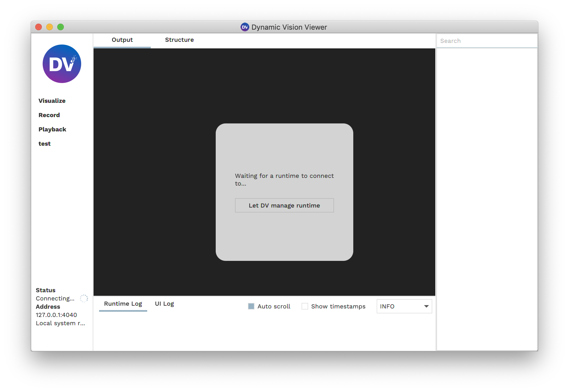Toggle the Auto scroll checkbox

(x=251, y=306)
